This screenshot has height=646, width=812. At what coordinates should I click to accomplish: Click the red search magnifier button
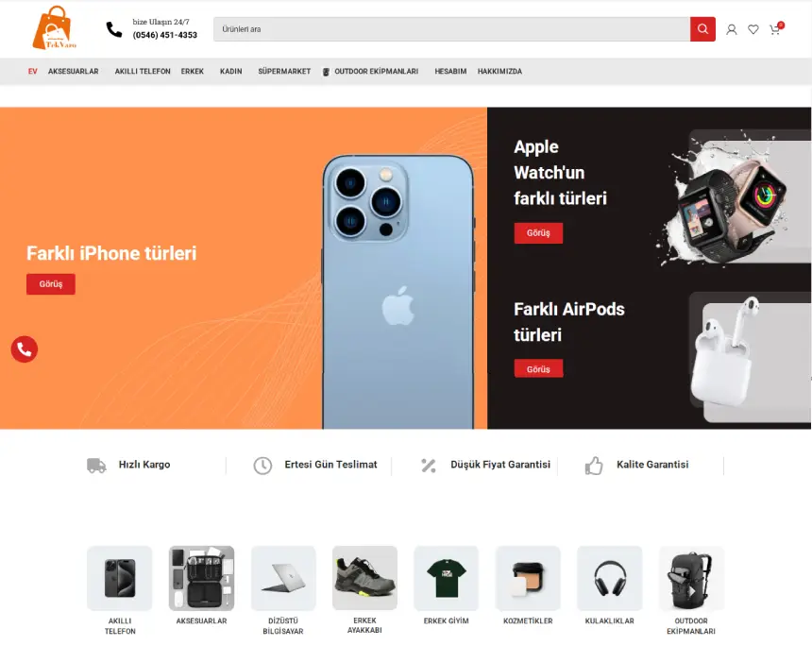pos(702,29)
